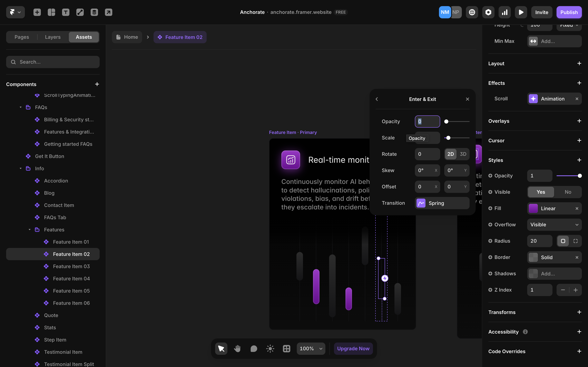Click the Preview play button

pos(521,12)
